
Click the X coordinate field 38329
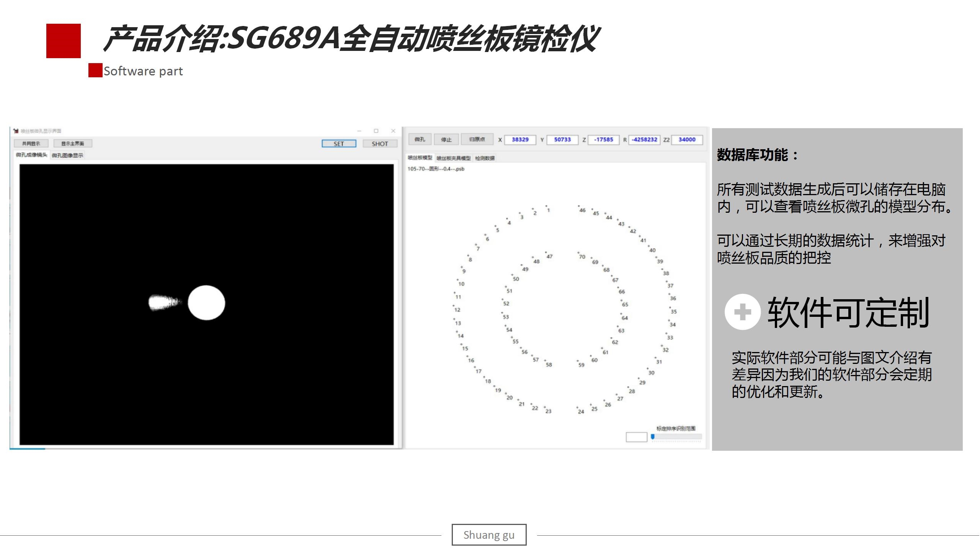coord(520,140)
